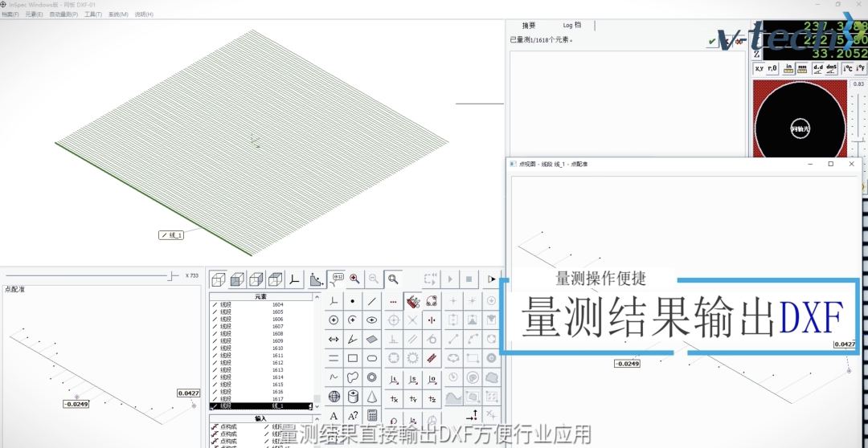Switch temperature to Celsius
The image size is (868, 448).
(847, 68)
